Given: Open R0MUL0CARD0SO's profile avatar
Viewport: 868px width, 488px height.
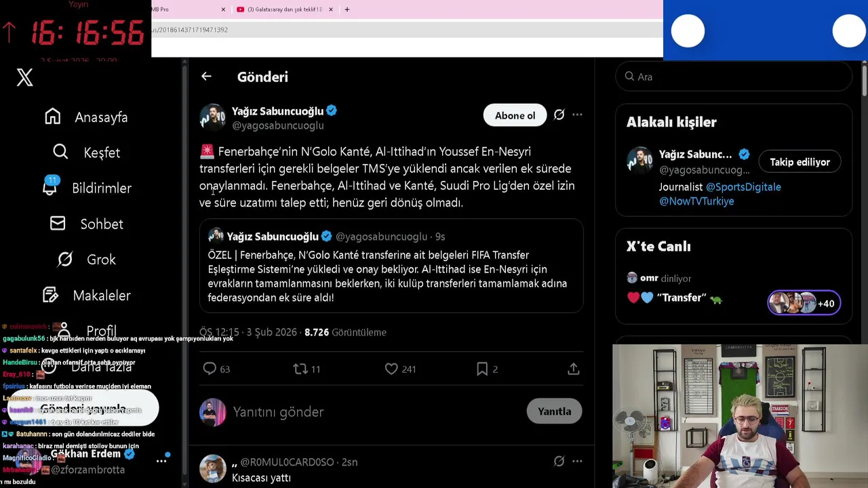Looking at the screenshot, I should click(212, 468).
